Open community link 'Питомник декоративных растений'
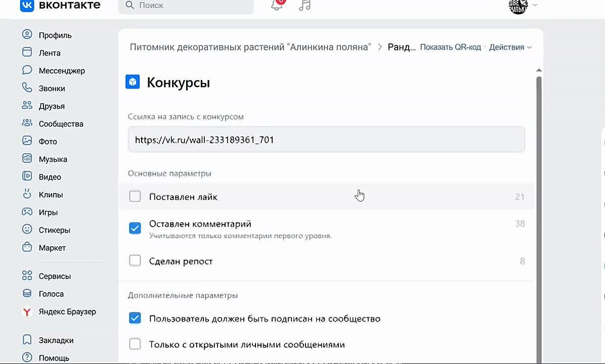 pos(250,47)
